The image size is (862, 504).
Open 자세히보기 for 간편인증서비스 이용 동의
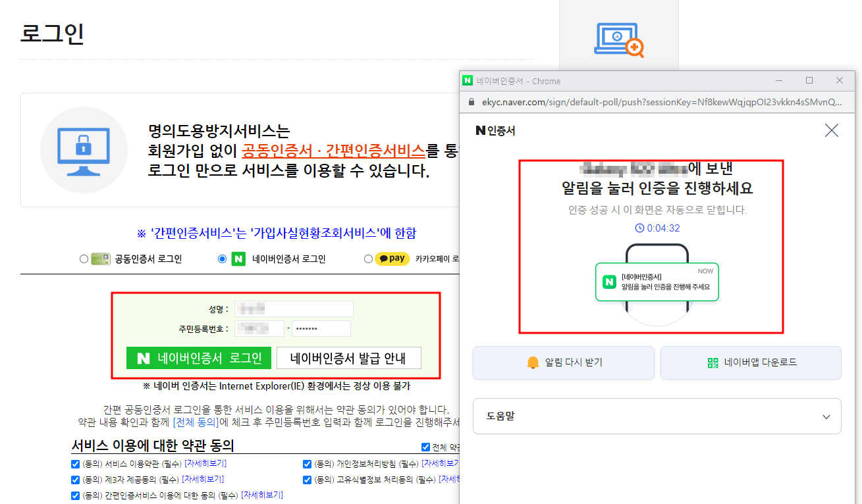click(x=263, y=495)
